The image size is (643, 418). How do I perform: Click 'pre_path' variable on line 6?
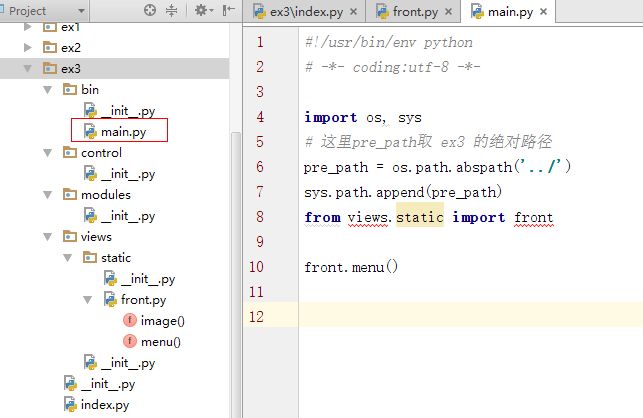click(x=336, y=168)
